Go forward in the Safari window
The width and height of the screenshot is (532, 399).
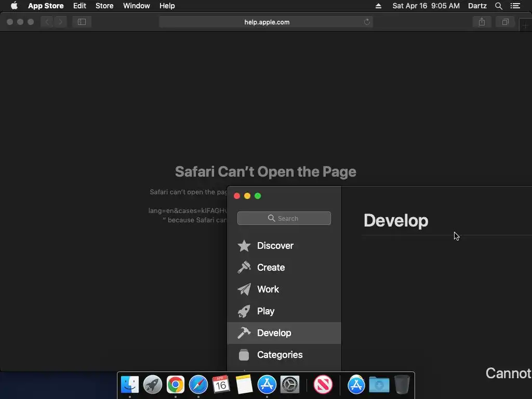pyautogui.click(x=60, y=22)
